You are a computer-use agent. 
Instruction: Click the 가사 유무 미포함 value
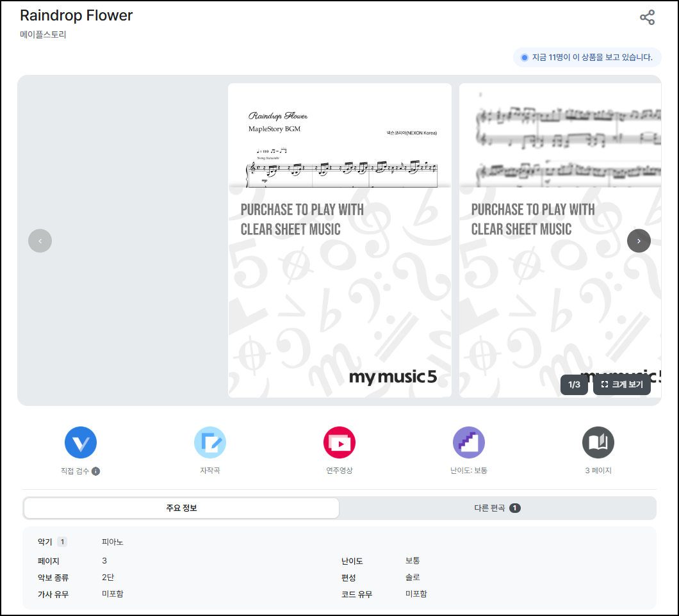(x=113, y=594)
